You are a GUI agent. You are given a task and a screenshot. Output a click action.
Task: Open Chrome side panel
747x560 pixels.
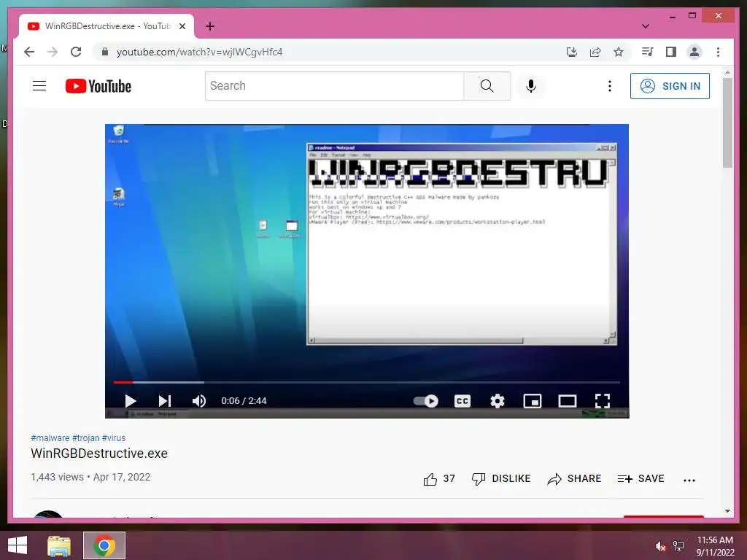pos(671,52)
